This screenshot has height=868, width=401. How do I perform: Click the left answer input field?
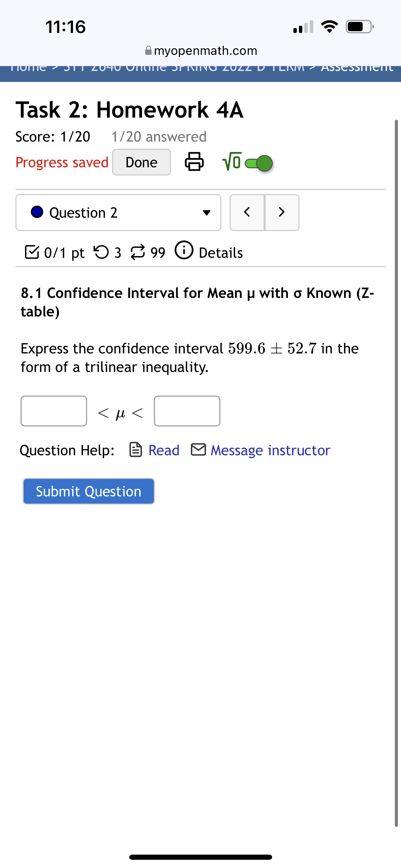tap(53, 411)
